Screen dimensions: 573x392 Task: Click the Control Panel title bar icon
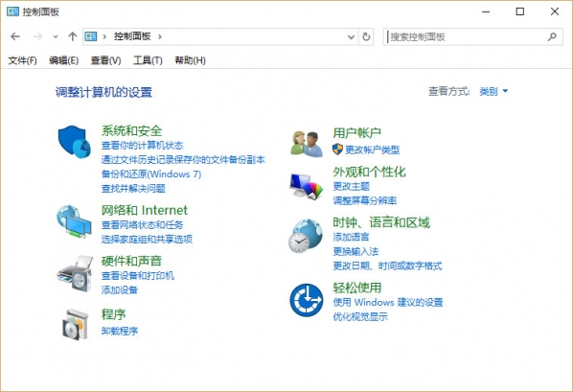click(12, 12)
